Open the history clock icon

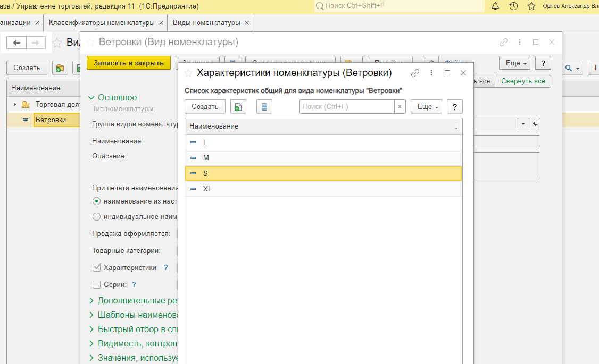click(513, 6)
